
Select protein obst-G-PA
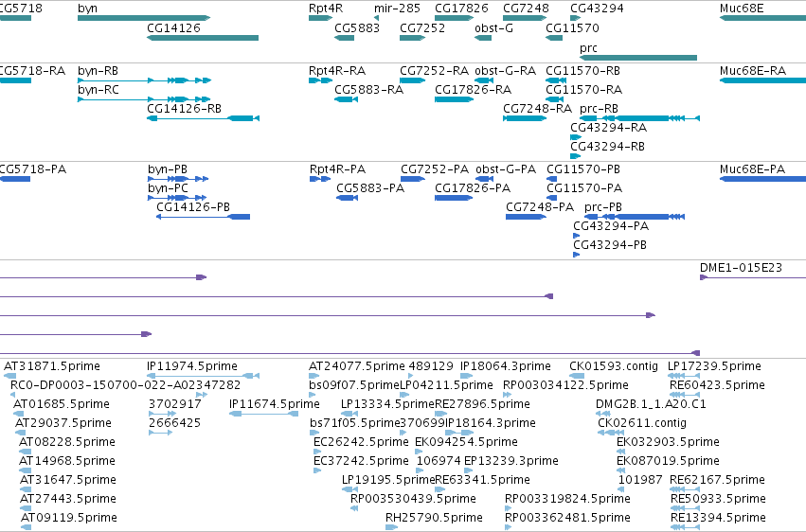tap(484, 179)
